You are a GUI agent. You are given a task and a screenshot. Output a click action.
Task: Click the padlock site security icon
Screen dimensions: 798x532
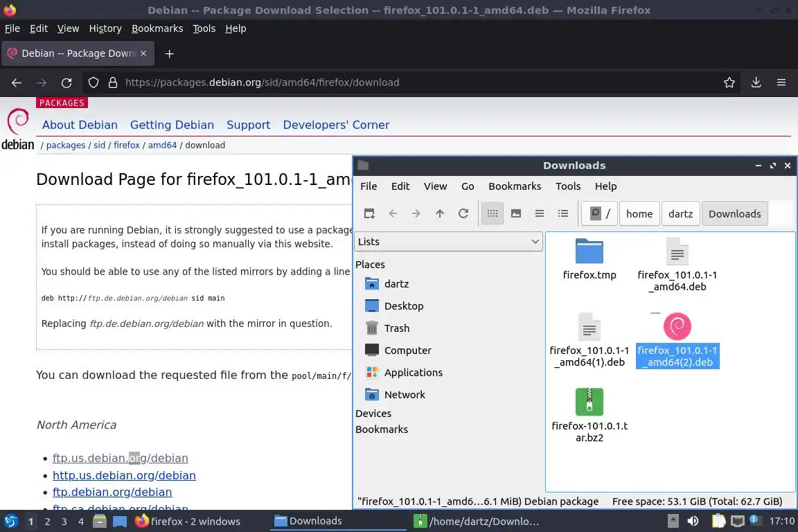pos(113,82)
